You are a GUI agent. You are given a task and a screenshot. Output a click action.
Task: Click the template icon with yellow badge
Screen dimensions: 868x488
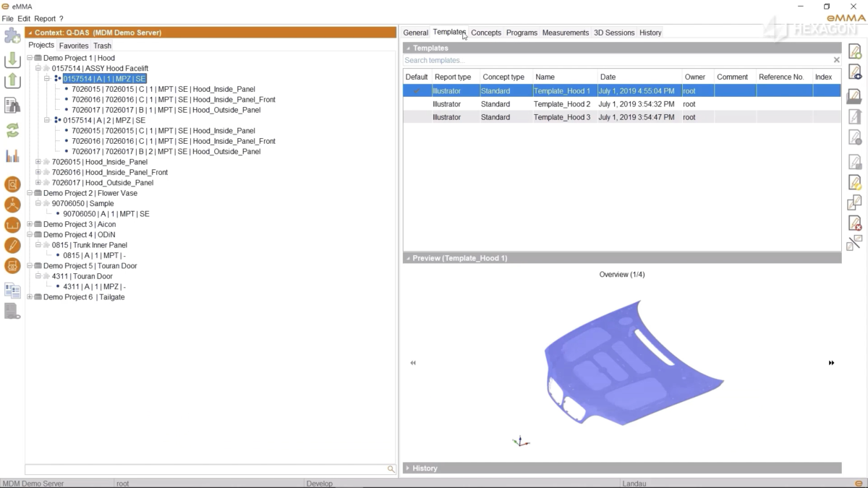[x=854, y=182]
